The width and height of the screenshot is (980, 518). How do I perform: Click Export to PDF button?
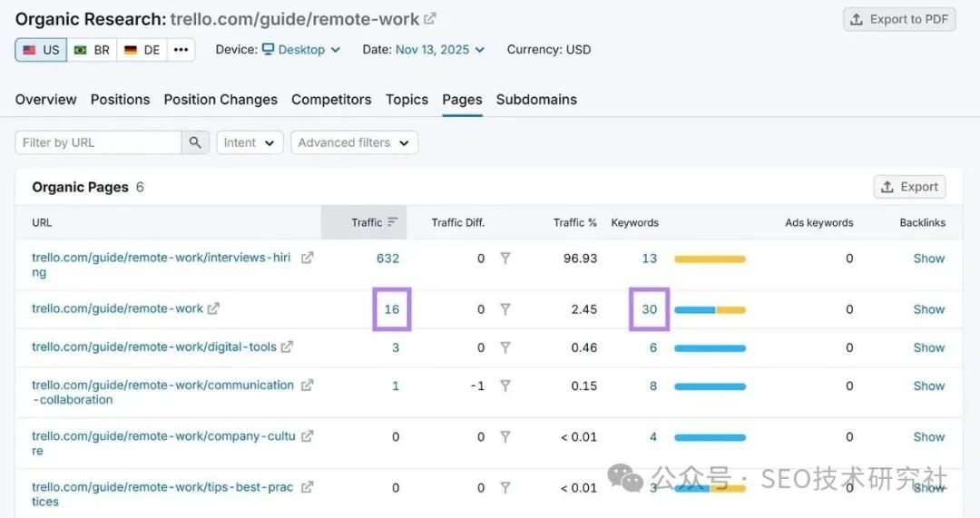coord(898,19)
